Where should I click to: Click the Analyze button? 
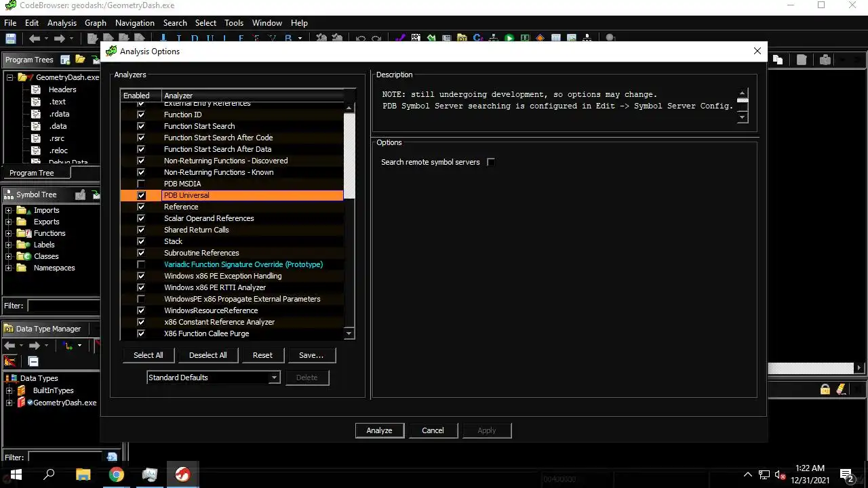click(379, 430)
